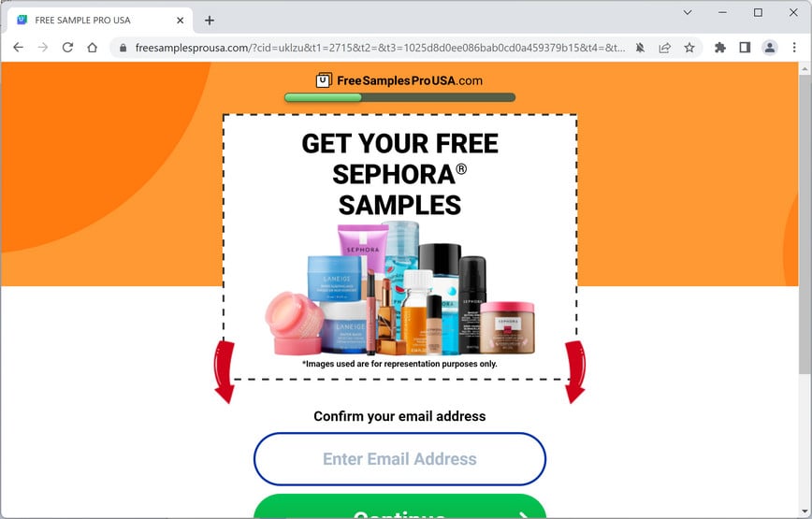Image resolution: width=812 pixels, height=519 pixels.
Task: Open the Chrome three-dot menu
Action: [794, 48]
